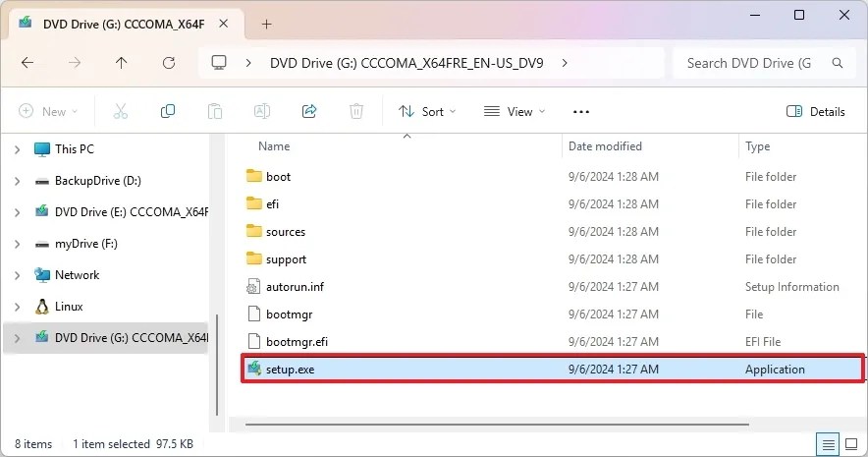Select the efi folder name
868x457 pixels.
click(272, 203)
